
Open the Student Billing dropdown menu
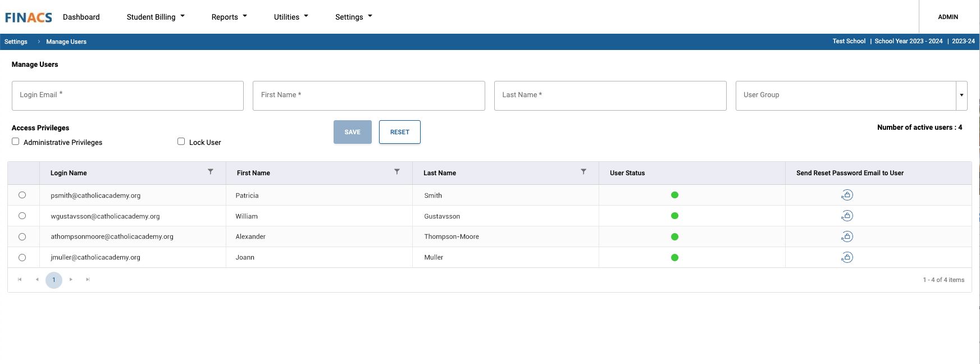coord(156,17)
